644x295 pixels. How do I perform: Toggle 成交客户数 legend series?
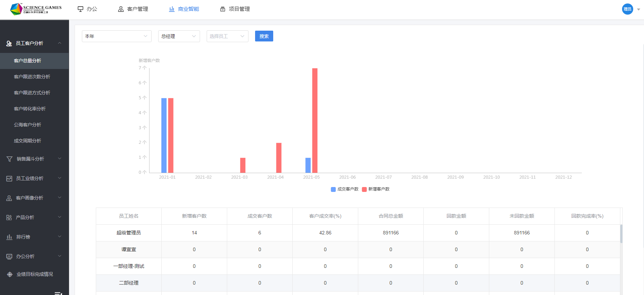tap(345, 189)
